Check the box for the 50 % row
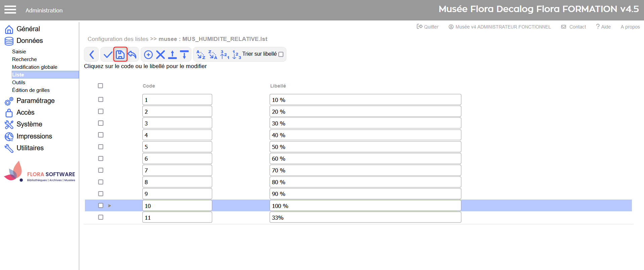 tap(101, 147)
